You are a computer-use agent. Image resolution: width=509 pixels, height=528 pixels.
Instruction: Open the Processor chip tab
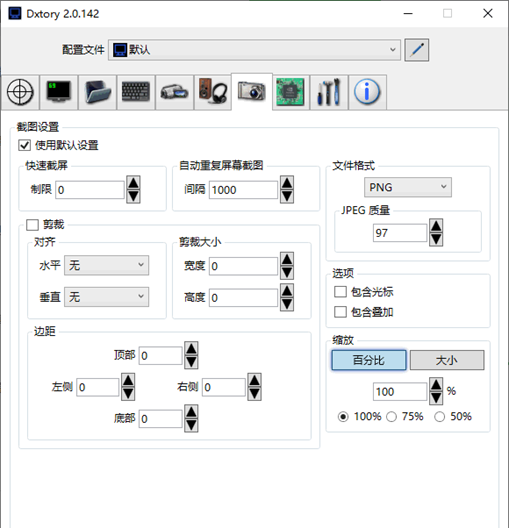(x=291, y=92)
